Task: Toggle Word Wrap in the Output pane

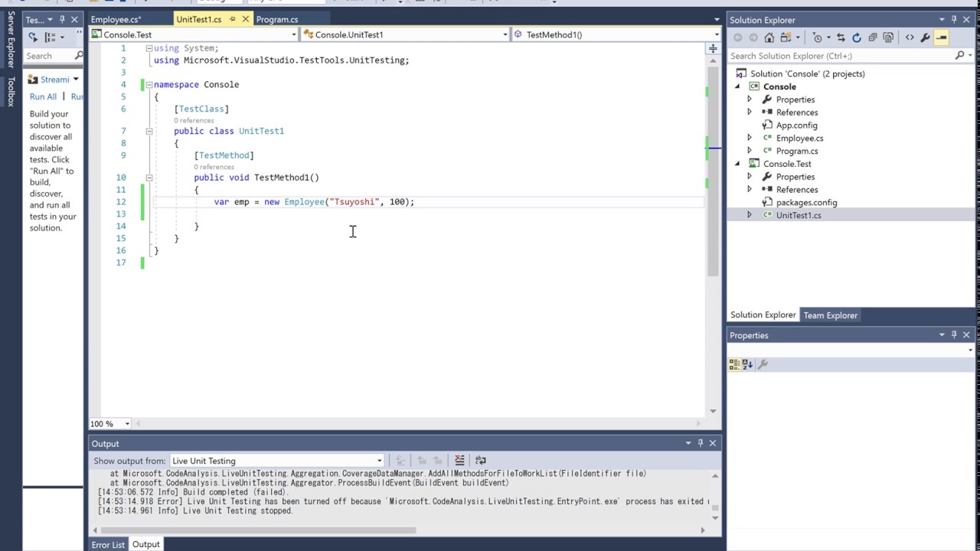Action: pos(481,460)
